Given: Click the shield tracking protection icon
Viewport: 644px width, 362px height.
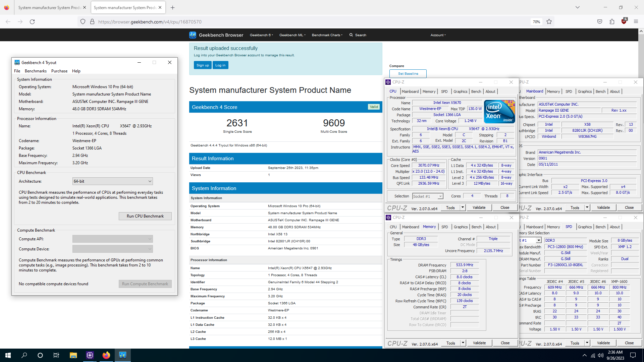Looking at the screenshot, I should point(83,22).
